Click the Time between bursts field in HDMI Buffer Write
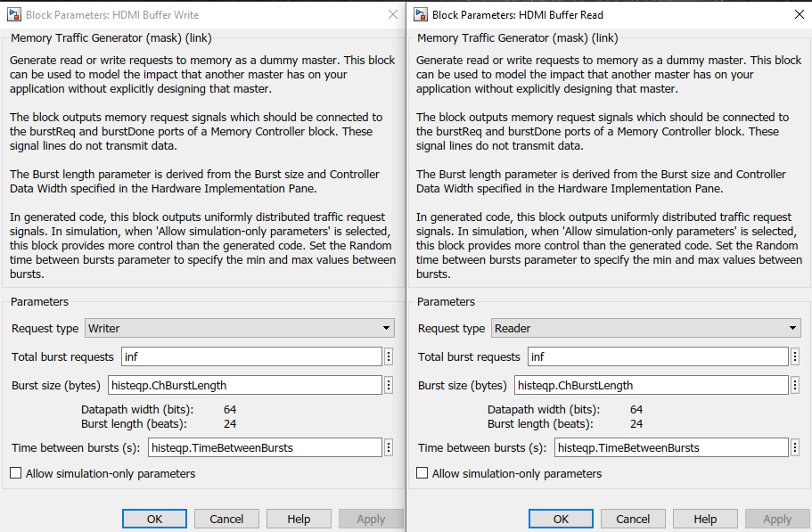812x532 pixels. [x=266, y=447]
